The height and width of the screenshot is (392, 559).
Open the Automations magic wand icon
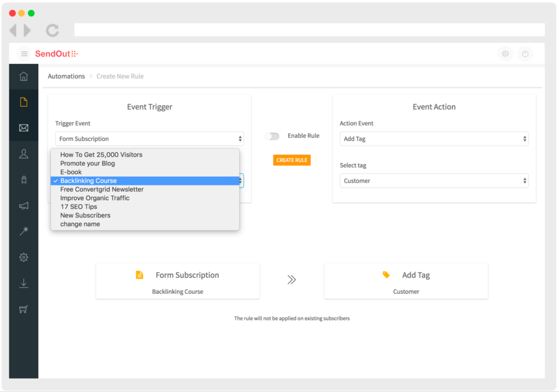(23, 231)
